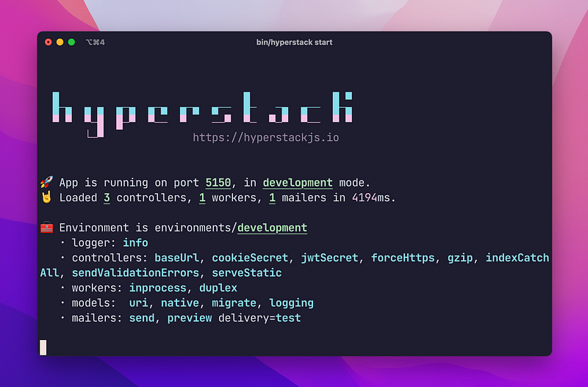Click the 'send' mailers value
This screenshot has width=588, height=387.
click(142, 318)
